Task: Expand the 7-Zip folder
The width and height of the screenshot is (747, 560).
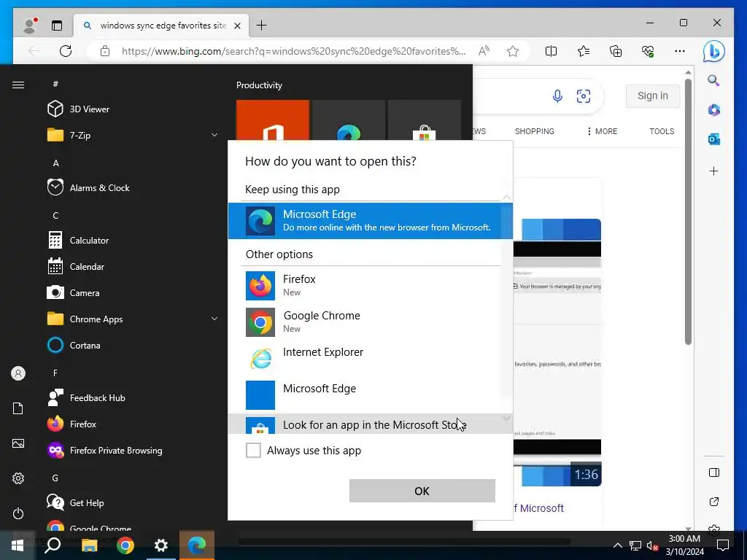Action: pos(133,135)
